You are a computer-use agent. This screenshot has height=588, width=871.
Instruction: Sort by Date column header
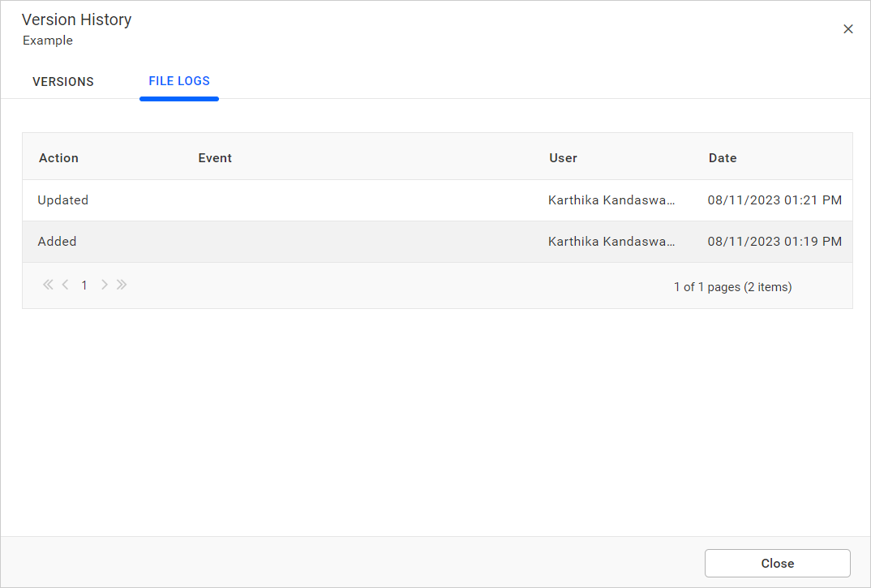723,158
